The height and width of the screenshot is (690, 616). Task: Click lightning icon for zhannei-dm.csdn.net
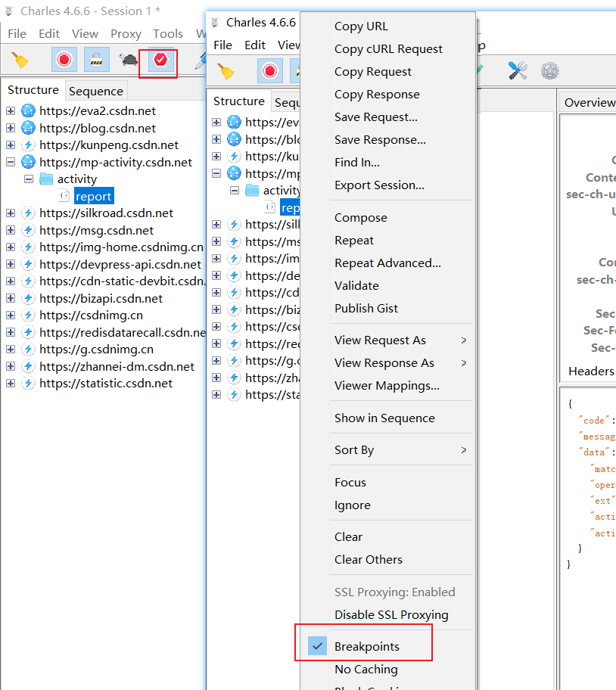point(28,366)
